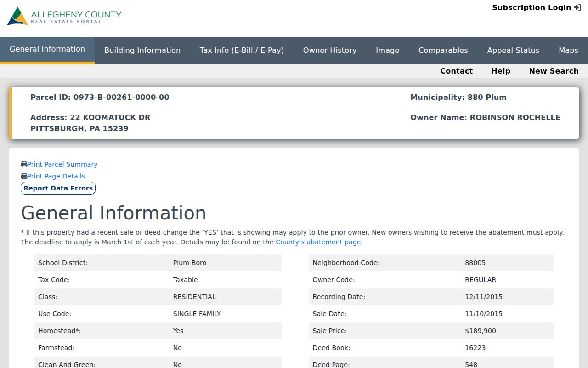Open the Maps tab
588x368 pixels.
pyautogui.click(x=568, y=51)
